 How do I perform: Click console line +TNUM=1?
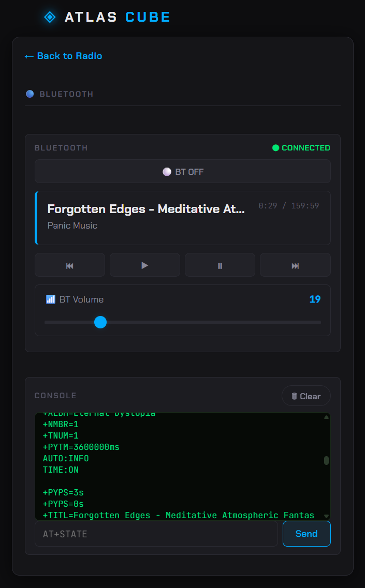point(61,435)
